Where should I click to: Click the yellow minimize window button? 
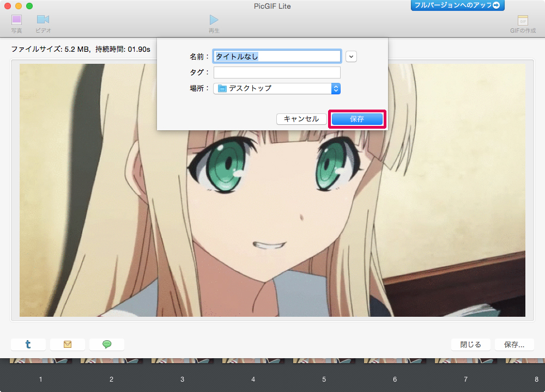coord(19,6)
